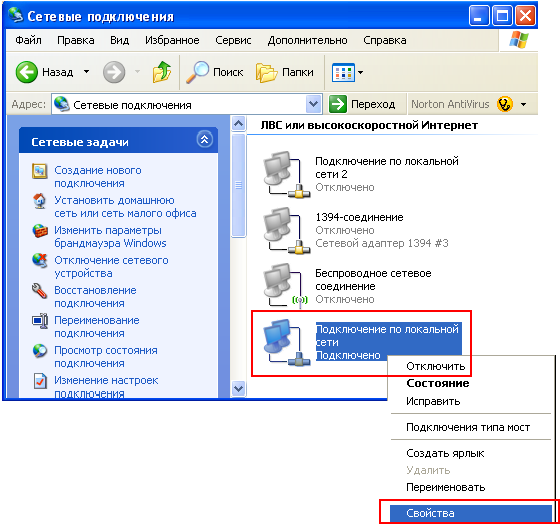560x524 pixels.
Task: Select Подключение по локальной сети 2 icon
Action: click(286, 175)
